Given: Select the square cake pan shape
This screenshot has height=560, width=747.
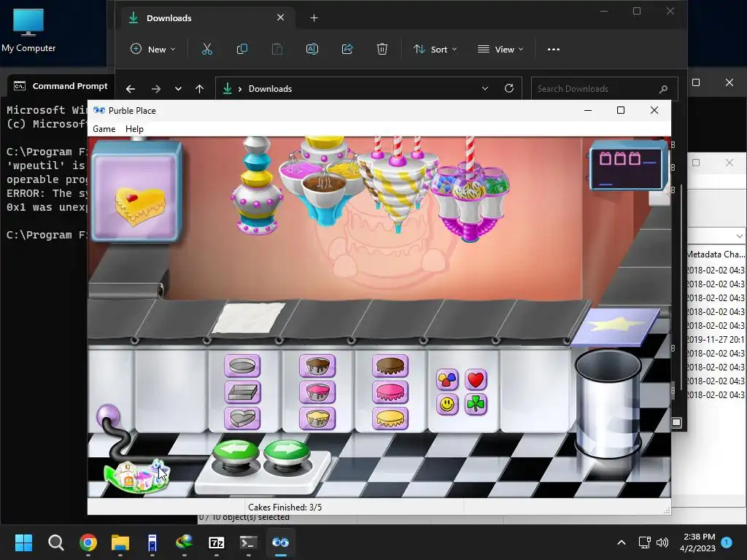Looking at the screenshot, I should tap(242, 392).
